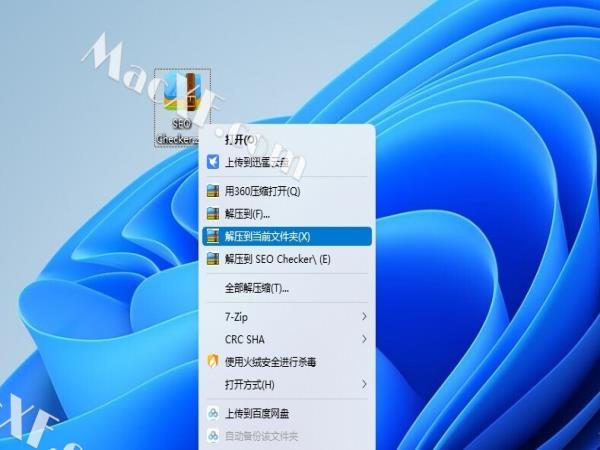Expand the CRC SHA submenu arrow
Viewport: 600px width, 450px height.
click(364, 340)
